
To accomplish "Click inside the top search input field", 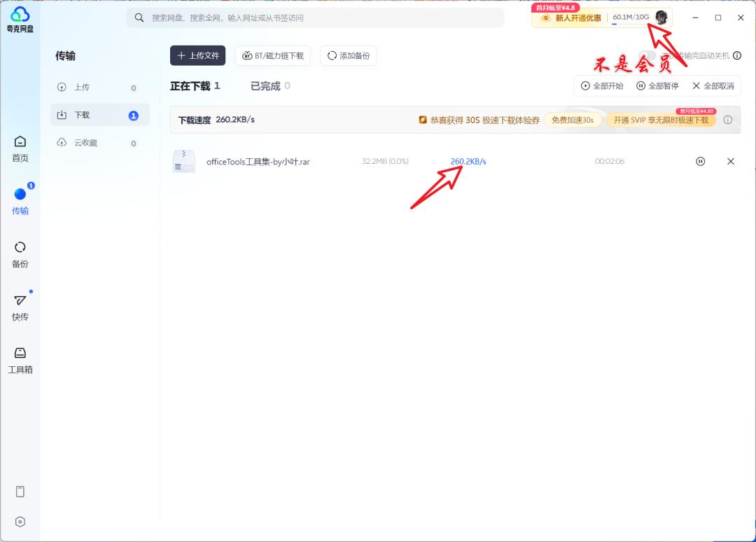I will (315, 18).
